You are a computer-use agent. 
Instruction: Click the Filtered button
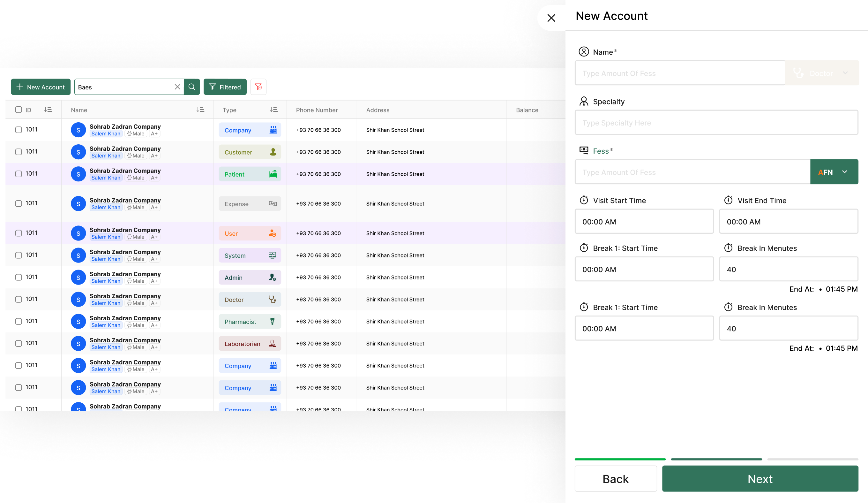pyautogui.click(x=225, y=87)
